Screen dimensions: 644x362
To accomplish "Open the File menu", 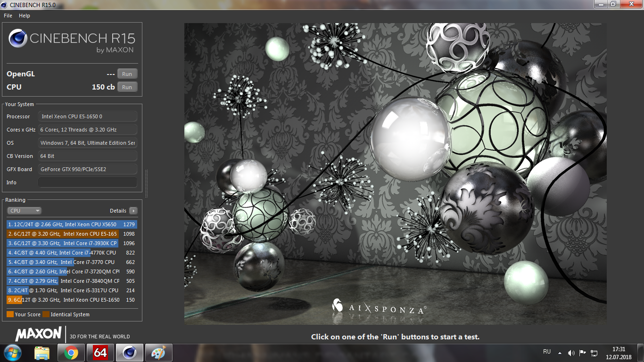I will point(8,16).
